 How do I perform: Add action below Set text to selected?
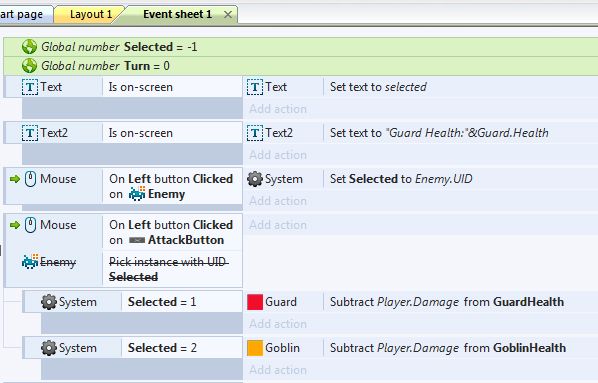(278, 109)
